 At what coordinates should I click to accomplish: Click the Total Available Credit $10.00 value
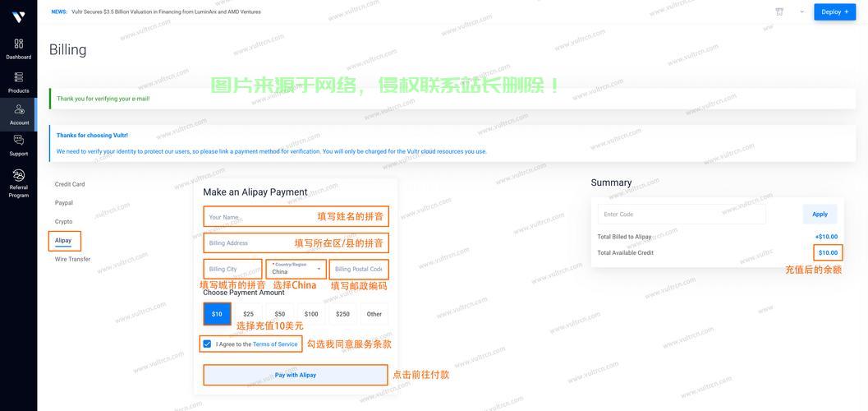coord(828,252)
